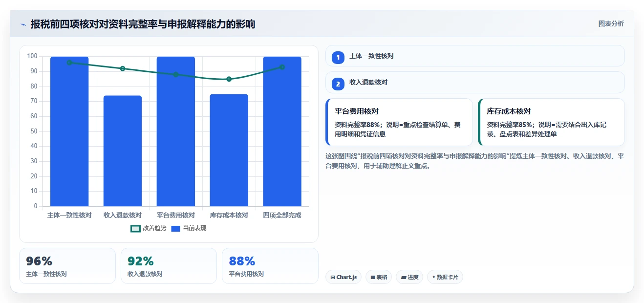
Task: Click the 当前表现 legend text
Action: pos(194,228)
